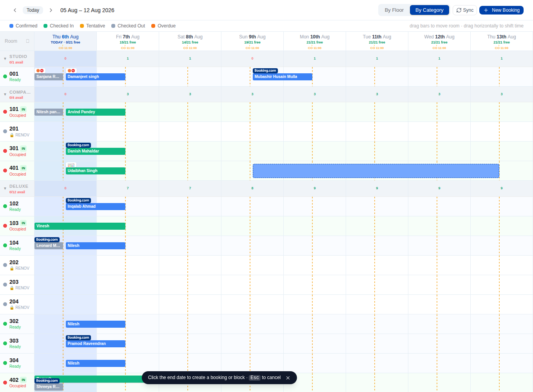Select Mon 10th Aug column header
Viewport: 533px width, 392px height.
315,41
